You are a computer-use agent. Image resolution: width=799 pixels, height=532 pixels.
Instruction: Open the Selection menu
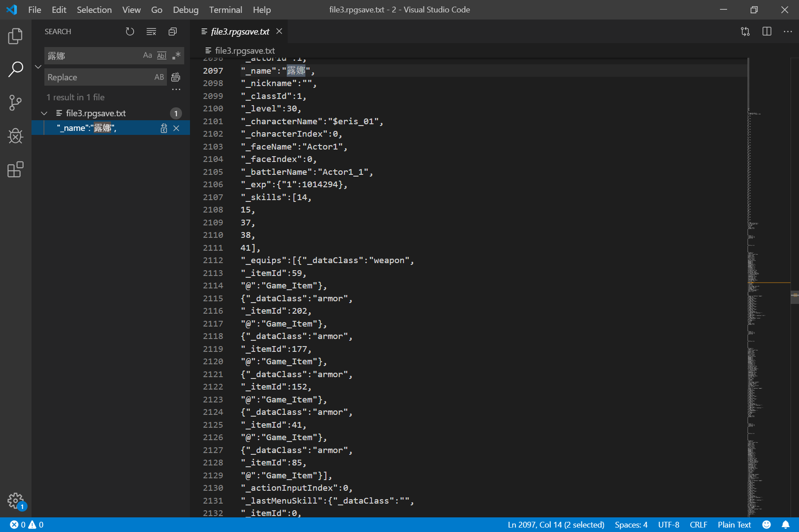click(94, 10)
